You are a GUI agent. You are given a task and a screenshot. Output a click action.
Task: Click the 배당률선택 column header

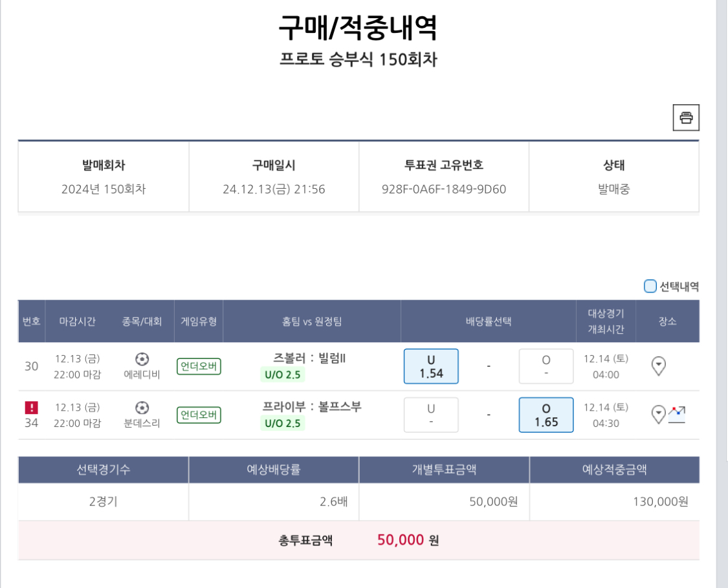coord(489,321)
